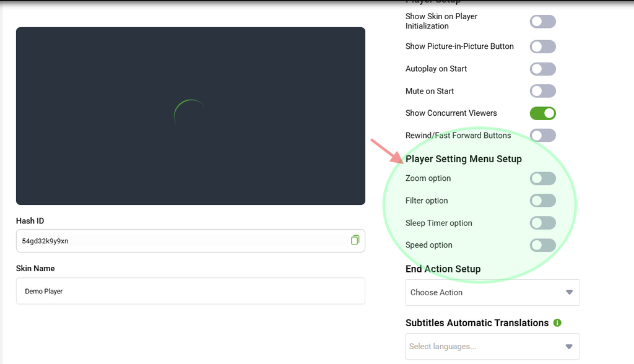Edit the Skin Name field
Viewport: 634px width, 364px height.
[x=191, y=291]
